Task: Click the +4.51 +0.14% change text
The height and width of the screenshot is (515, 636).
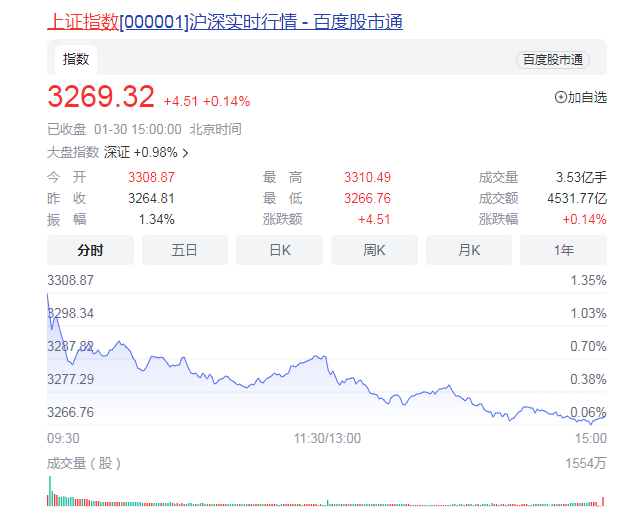Action: (x=206, y=101)
